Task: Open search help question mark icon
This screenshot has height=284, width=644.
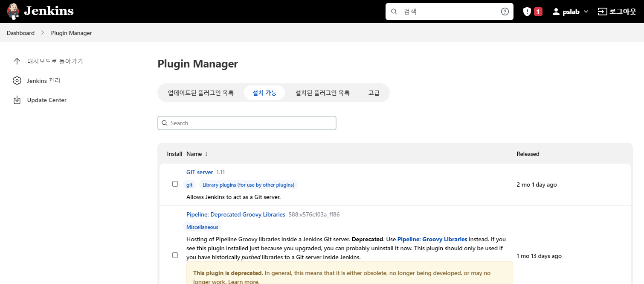Action: pos(505,12)
